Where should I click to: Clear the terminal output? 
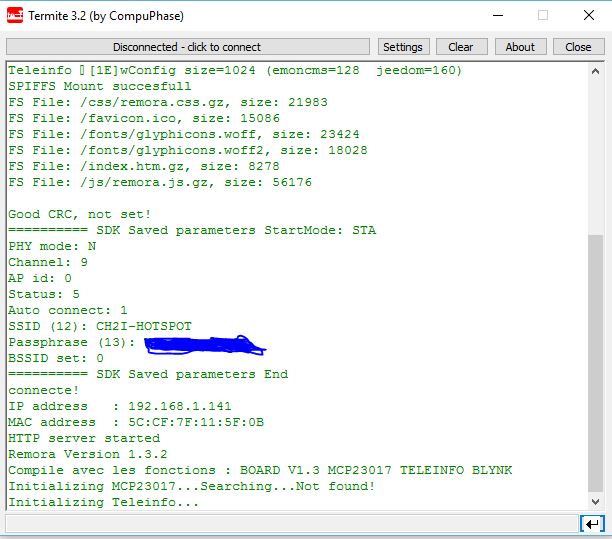tap(461, 47)
